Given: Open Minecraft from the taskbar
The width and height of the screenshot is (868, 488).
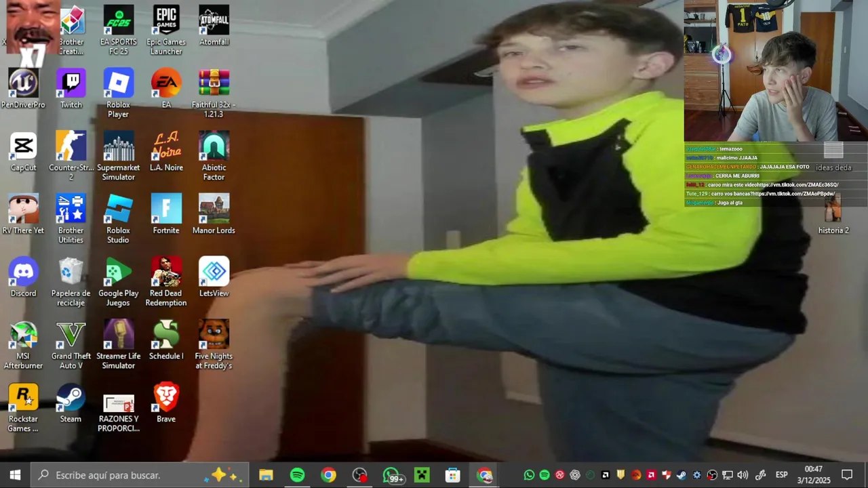Looking at the screenshot, I should (x=422, y=475).
